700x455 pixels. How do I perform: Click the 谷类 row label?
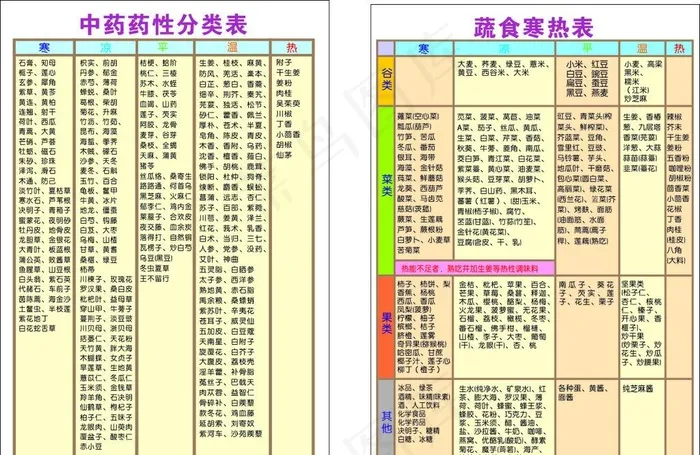click(387, 79)
